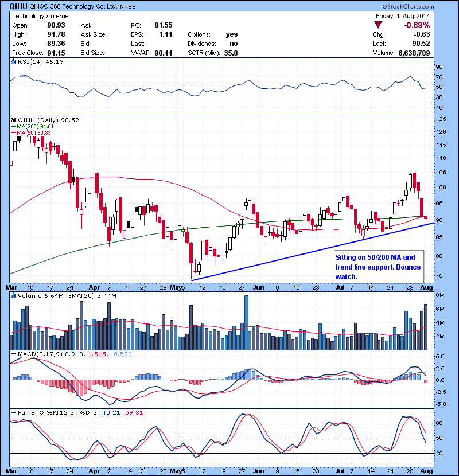Click the -5.0 MACD axis label

[441, 404]
